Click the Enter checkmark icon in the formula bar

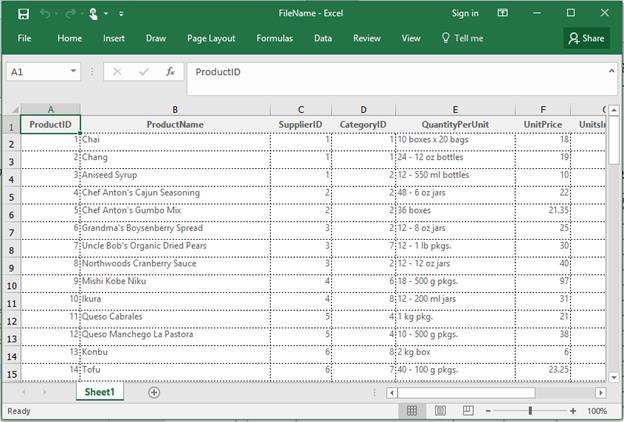tap(144, 72)
